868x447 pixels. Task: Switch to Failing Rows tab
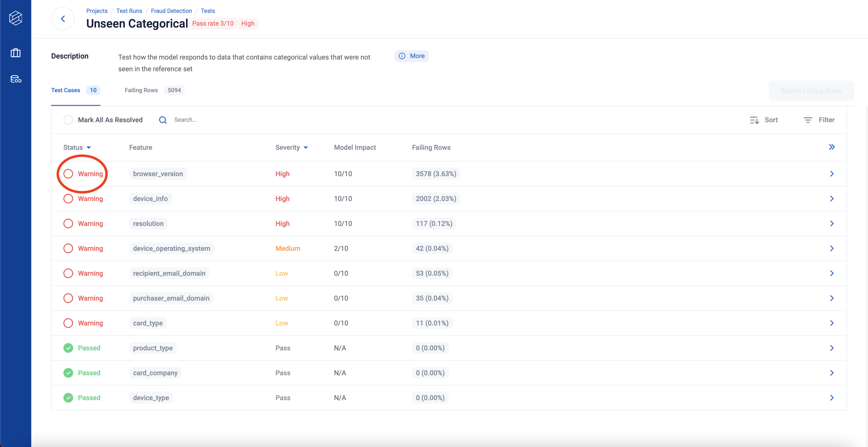pyautogui.click(x=155, y=90)
